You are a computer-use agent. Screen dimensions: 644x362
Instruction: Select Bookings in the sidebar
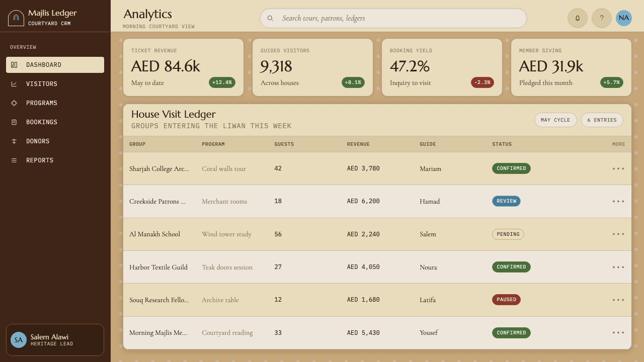[x=55, y=122]
